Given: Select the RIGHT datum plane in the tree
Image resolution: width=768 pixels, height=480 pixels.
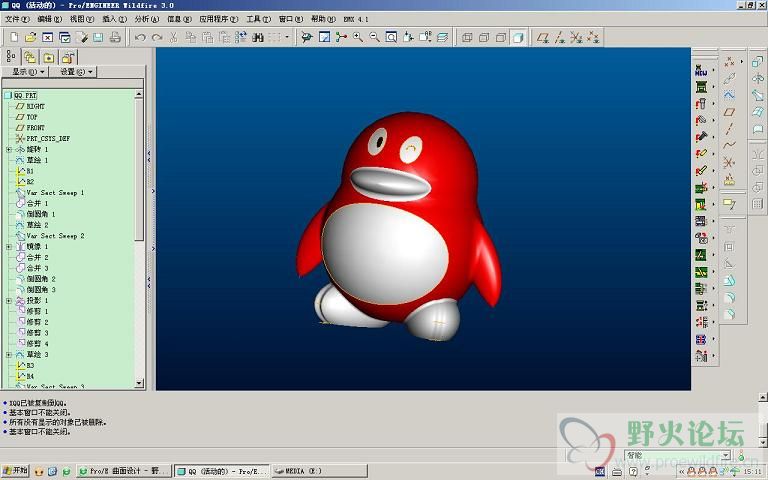Looking at the screenshot, I should (35, 106).
